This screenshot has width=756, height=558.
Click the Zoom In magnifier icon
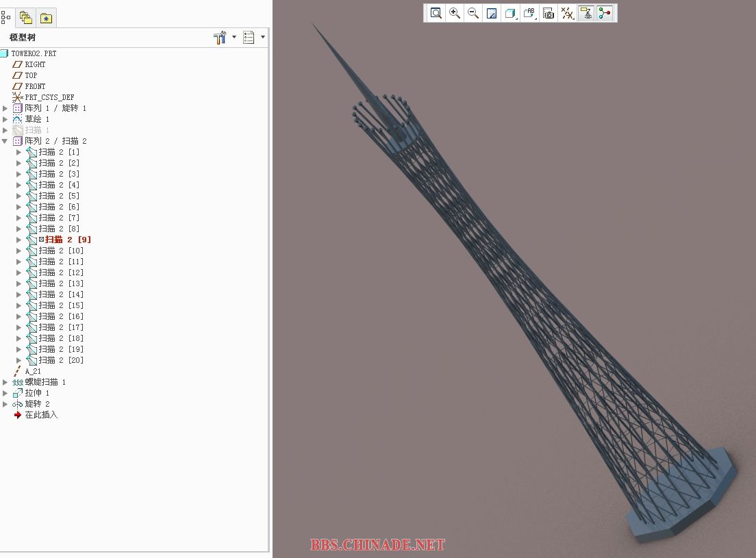point(455,13)
